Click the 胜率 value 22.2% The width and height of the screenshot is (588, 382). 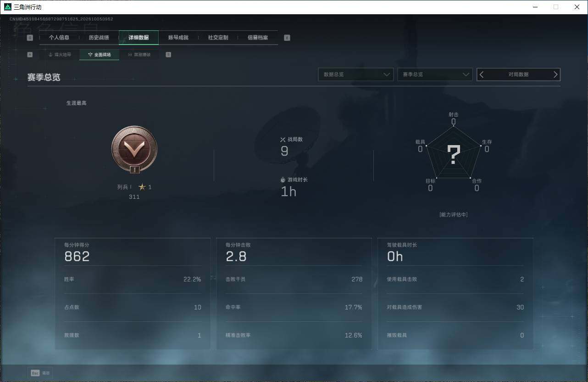pos(192,279)
